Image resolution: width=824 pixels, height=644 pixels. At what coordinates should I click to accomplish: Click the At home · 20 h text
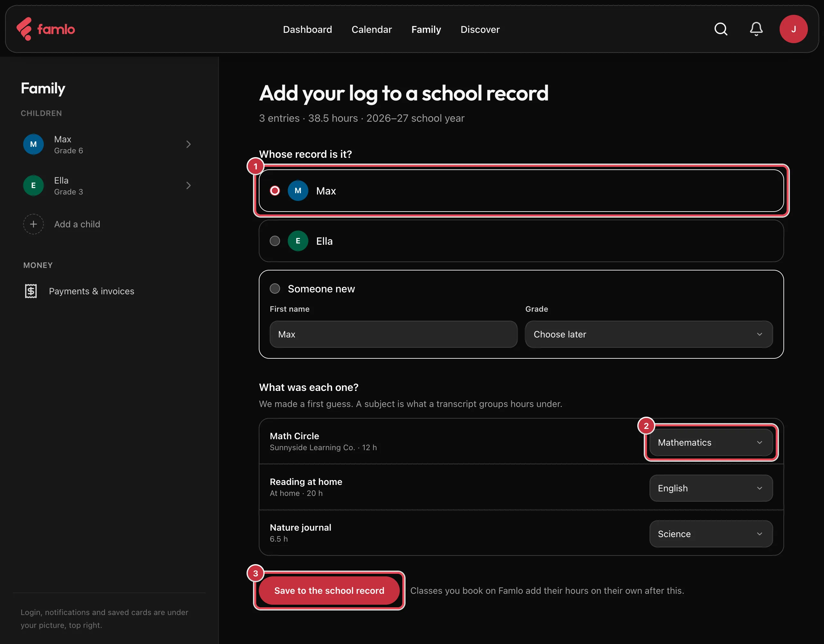296,493
